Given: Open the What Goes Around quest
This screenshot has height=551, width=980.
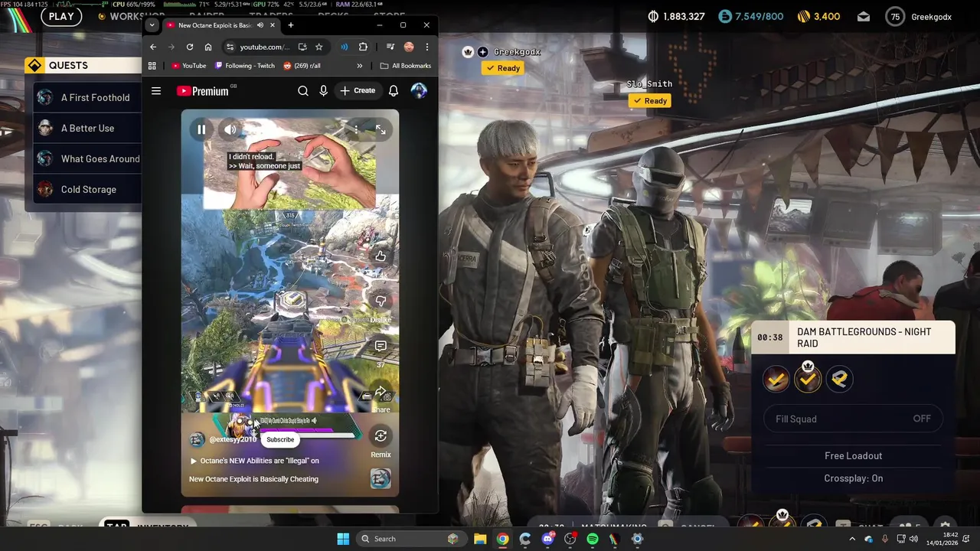Looking at the screenshot, I should (88, 158).
